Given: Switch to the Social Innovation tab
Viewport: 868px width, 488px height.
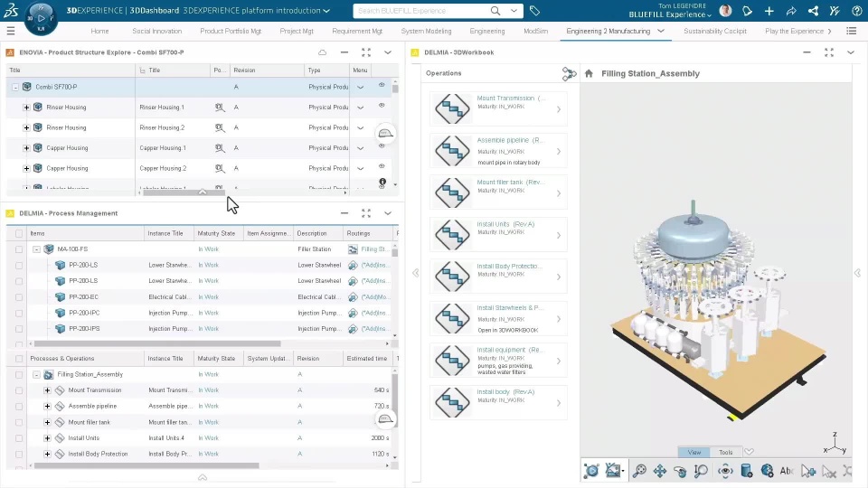Looking at the screenshot, I should pyautogui.click(x=156, y=31).
